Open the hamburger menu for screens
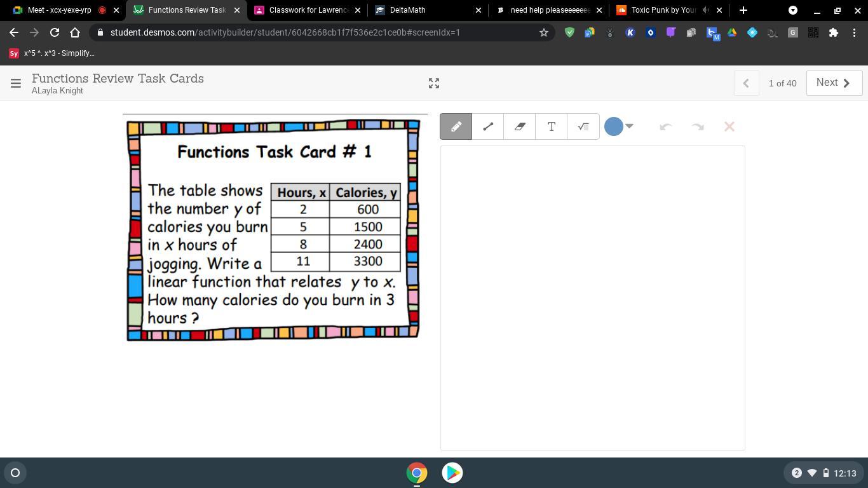Screen dimensions: 868x488 (16, 83)
